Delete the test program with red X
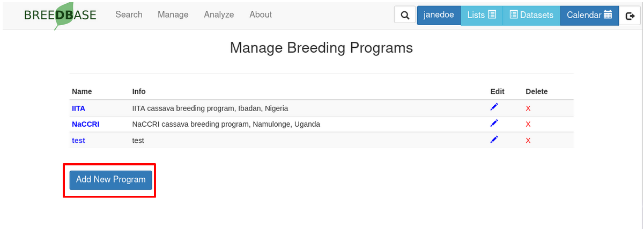 coord(528,141)
